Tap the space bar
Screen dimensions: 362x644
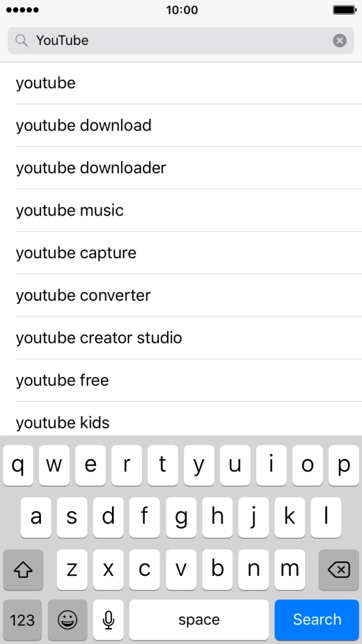point(198,620)
